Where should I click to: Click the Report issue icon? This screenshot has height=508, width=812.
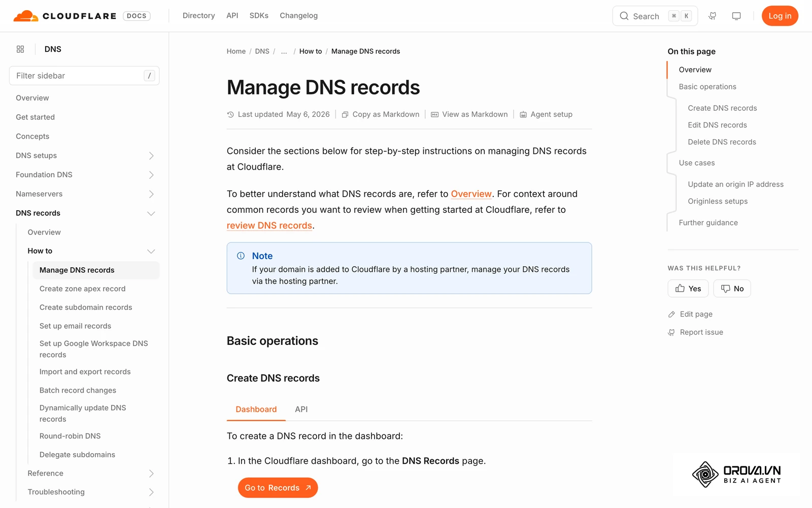pos(671,332)
